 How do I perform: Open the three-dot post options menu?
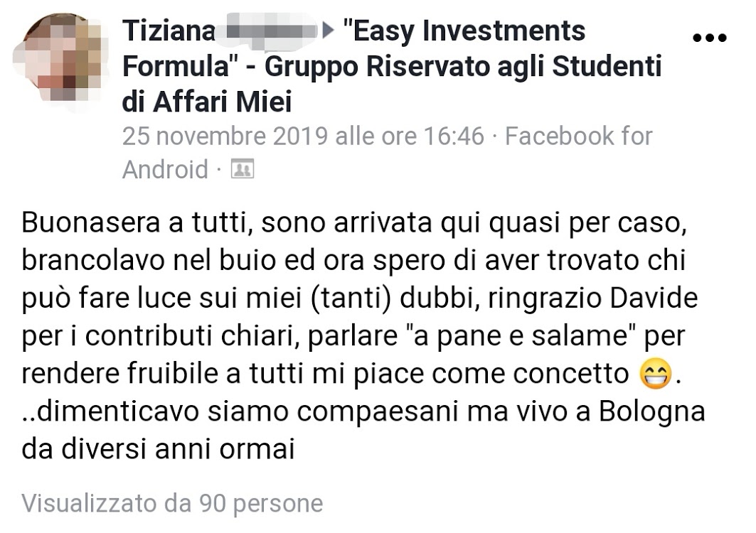click(709, 38)
